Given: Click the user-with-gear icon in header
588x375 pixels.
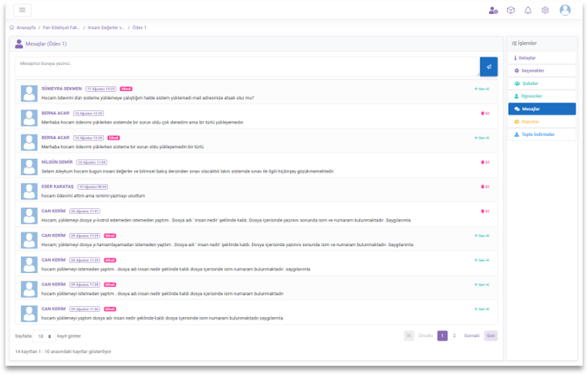Looking at the screenshot, I should tap(493, 10).
